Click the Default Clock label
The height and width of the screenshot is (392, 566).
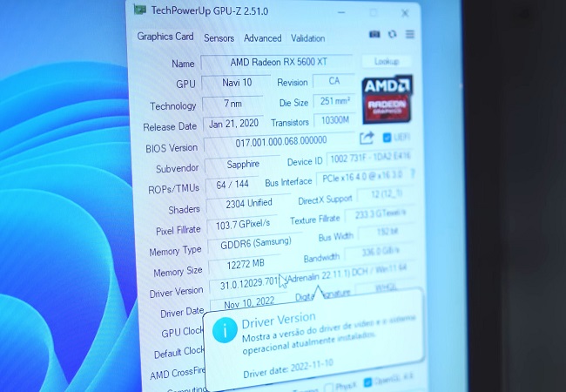click(x=179, y=352)
